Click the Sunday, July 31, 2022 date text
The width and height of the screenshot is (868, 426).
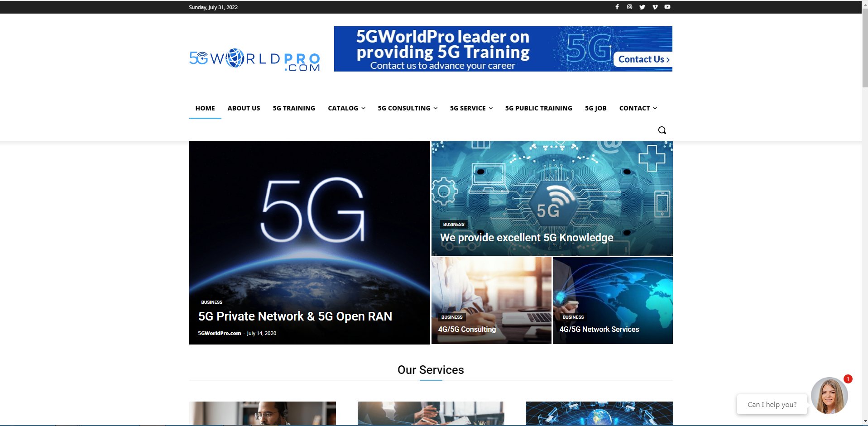point(213,7)
